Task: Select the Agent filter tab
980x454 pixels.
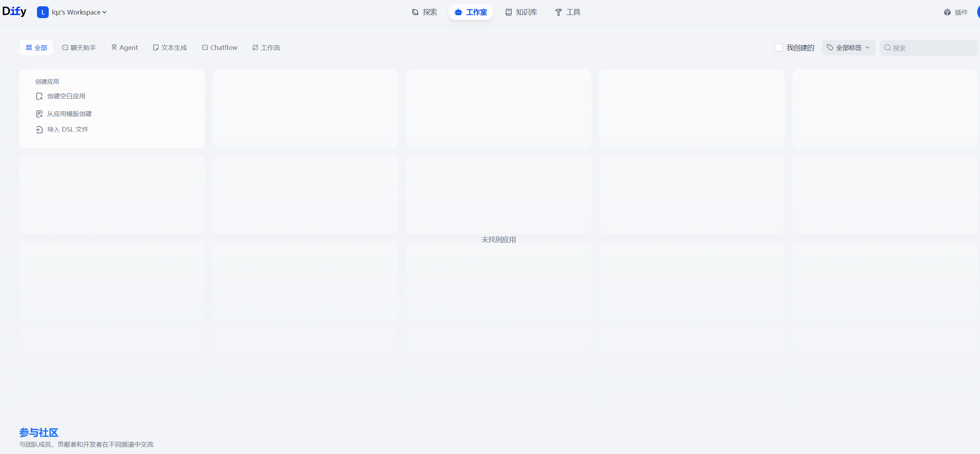Action: (125, 48)
